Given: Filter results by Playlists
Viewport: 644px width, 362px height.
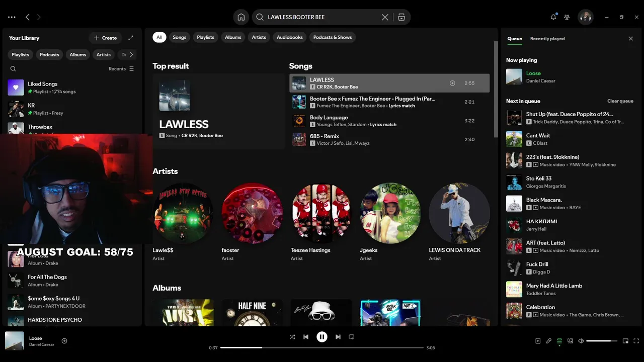Looking at the screenshot, I should (205, 37).
